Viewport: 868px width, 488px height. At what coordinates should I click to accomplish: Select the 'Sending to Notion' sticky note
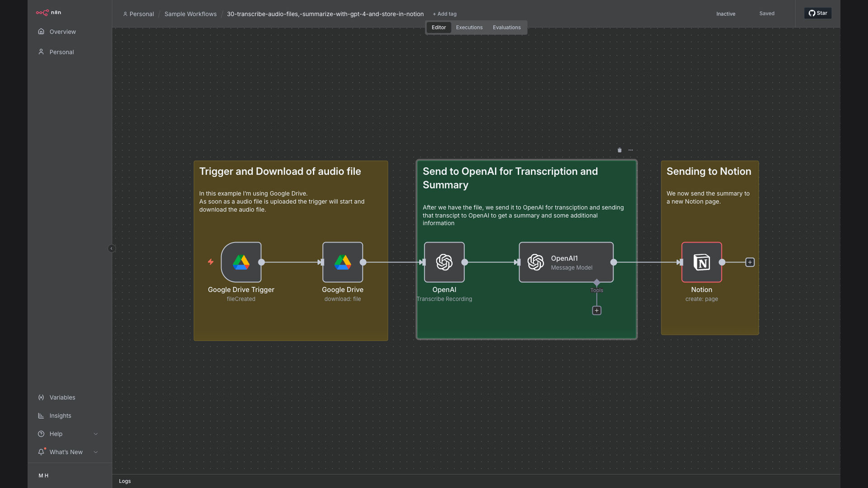pos(710,248)
